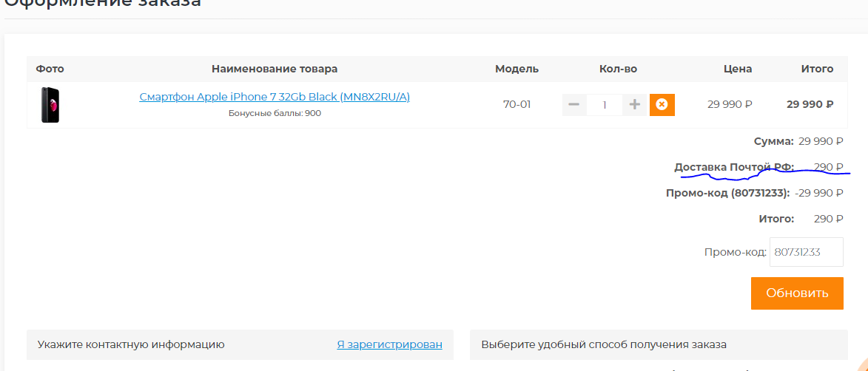Screen dimensions: 868x371
Task: Open the Я зарегистрирован link
Action: (x=390, y=344)
